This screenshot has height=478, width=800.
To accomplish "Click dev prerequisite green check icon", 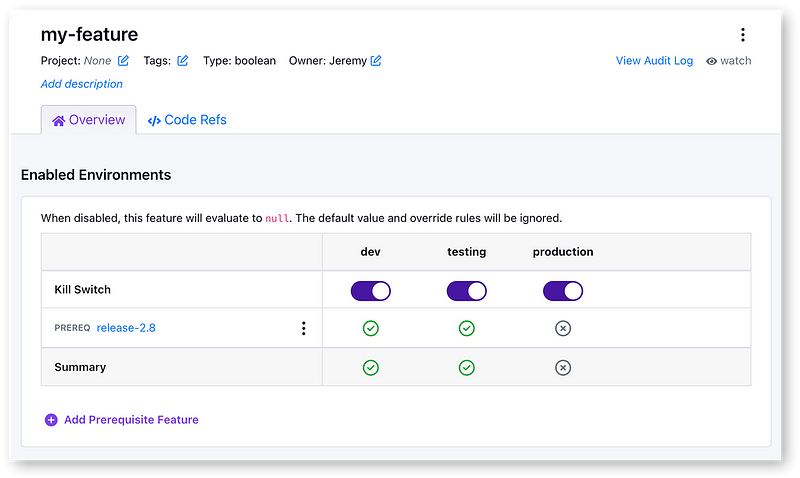I will tap(370, 328).
